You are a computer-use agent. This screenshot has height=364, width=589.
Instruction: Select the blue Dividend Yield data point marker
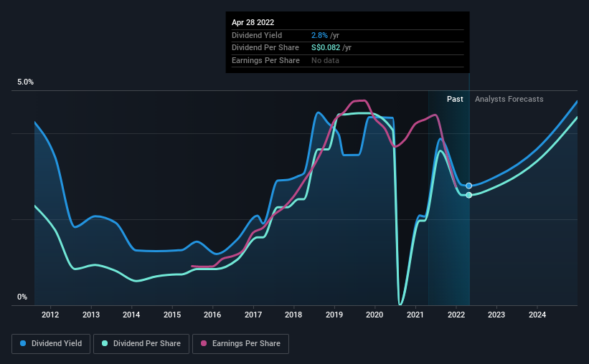tap(468, 186)
